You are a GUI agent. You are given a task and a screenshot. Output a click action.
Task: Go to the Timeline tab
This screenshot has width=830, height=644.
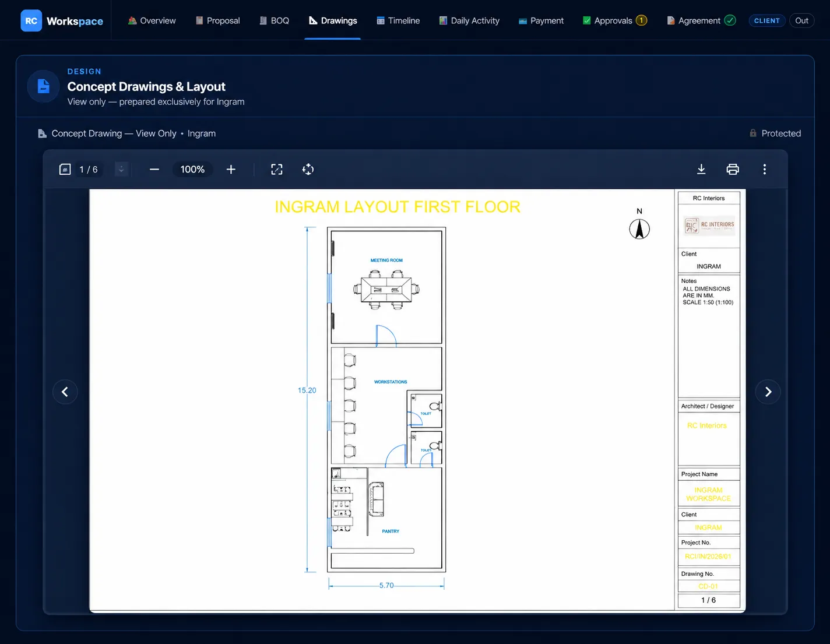(x=398, y=20)
